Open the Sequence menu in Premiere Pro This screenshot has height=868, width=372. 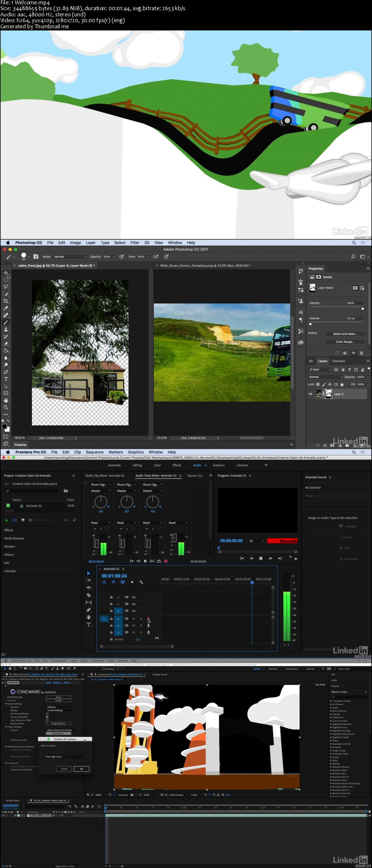[94, 452]
